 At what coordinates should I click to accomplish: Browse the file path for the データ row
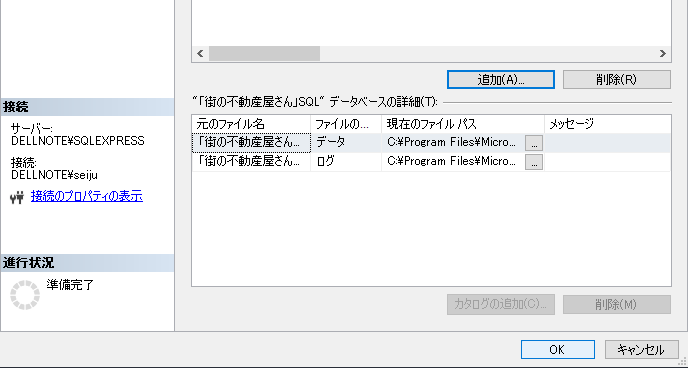point(534,143)
